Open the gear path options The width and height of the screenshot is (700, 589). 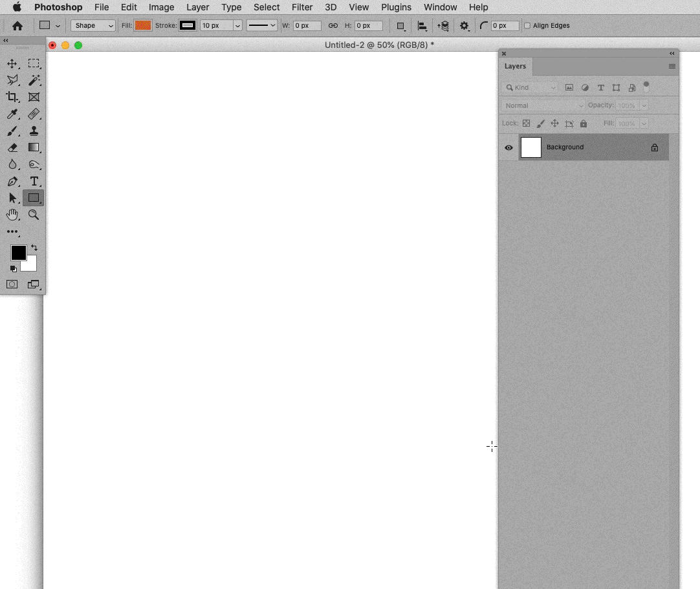pyautogui.click(x=465, y=26)
